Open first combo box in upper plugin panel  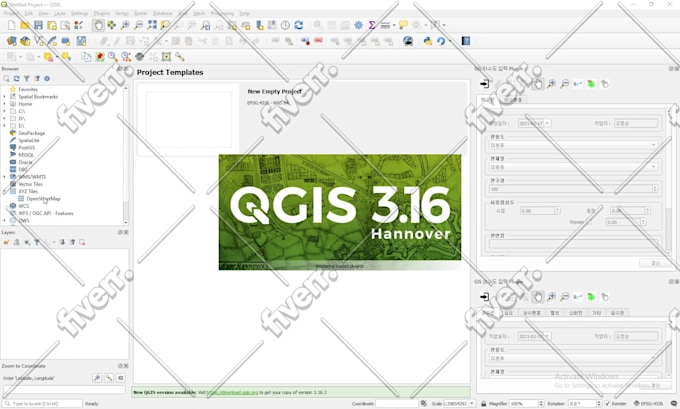(573, 145)
